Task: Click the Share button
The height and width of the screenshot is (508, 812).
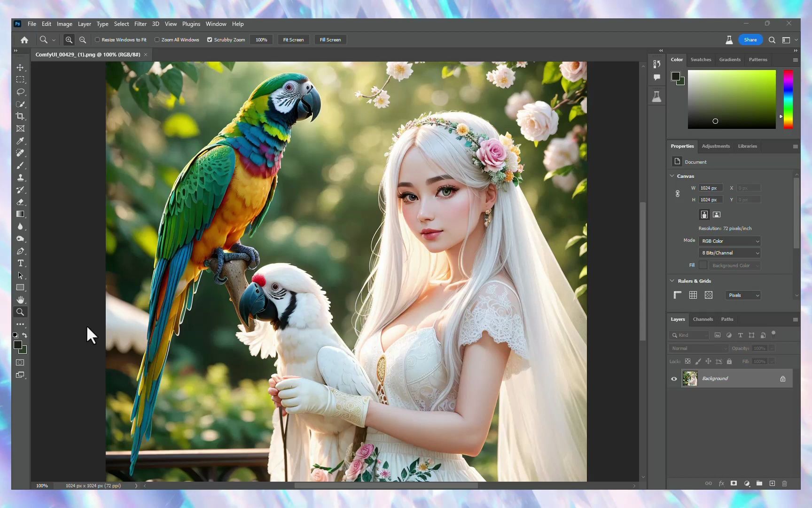Action: [x=750, y=40]
